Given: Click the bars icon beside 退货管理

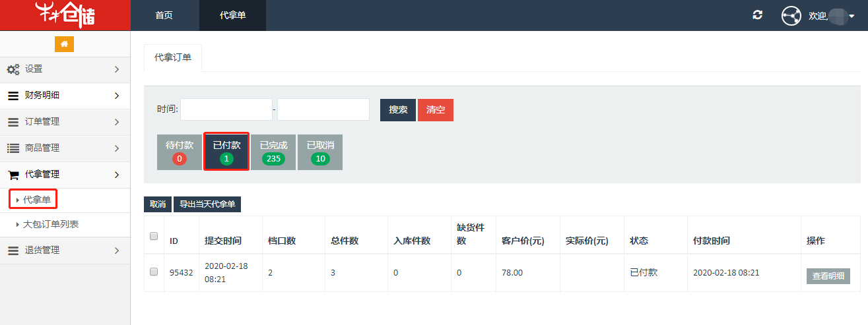Looking at the screenshot, I should point(13,251).
